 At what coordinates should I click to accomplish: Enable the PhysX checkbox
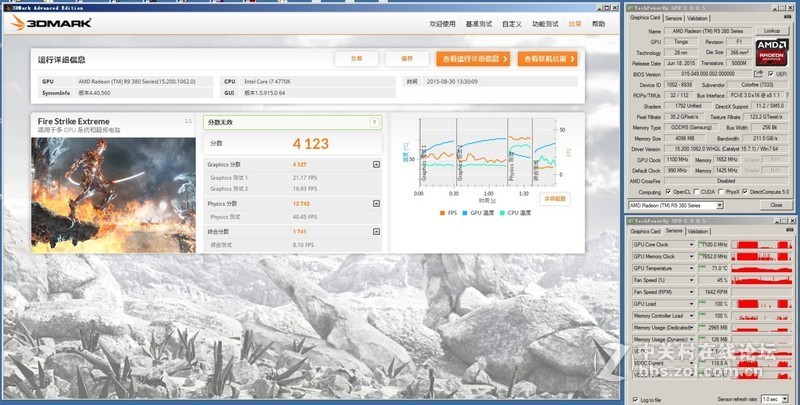pos(720,192)
